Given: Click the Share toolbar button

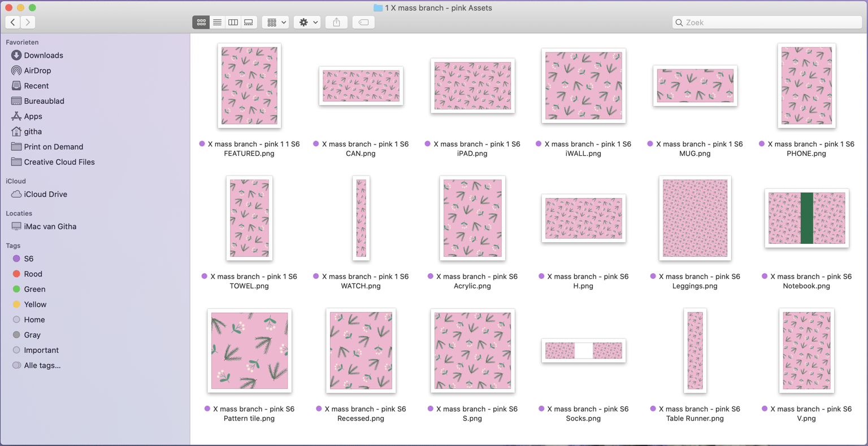Looking at the screenshot, I should [x=337, y=23].
